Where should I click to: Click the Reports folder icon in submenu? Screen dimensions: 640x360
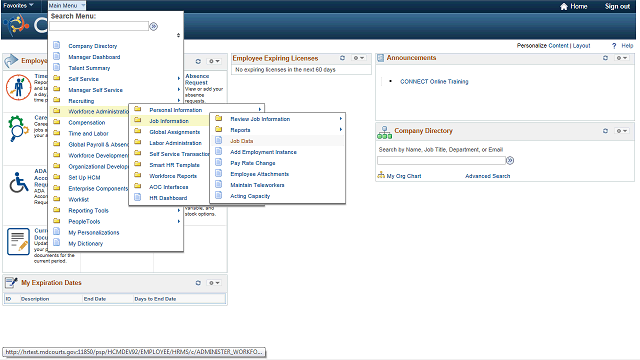[219, 129]
